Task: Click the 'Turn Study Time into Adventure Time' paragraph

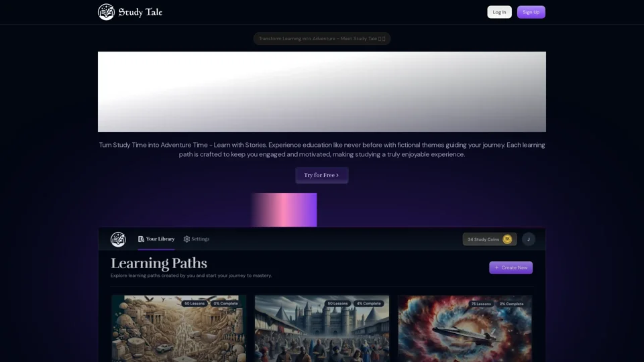Action: pos(321,149)
